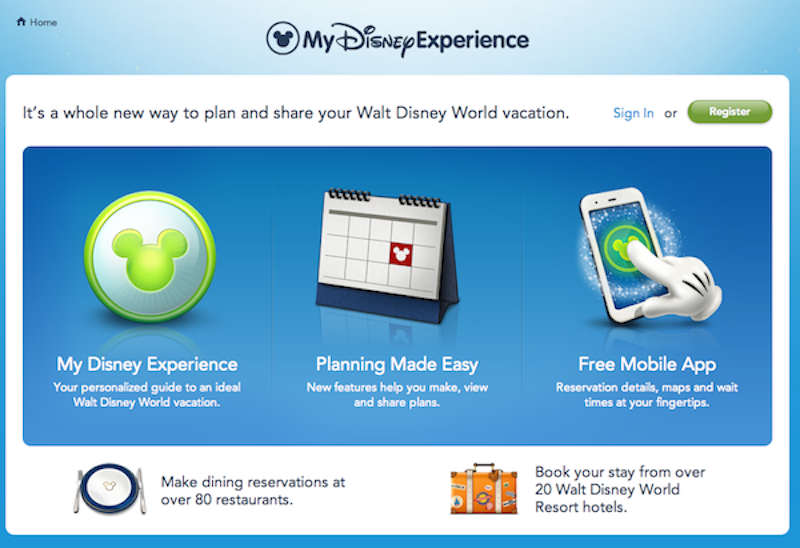Viewport: 800px width, 548px height.
Task: Click the dinner plate dining icon
Action: pyautogui.click(x=110, y=488)
